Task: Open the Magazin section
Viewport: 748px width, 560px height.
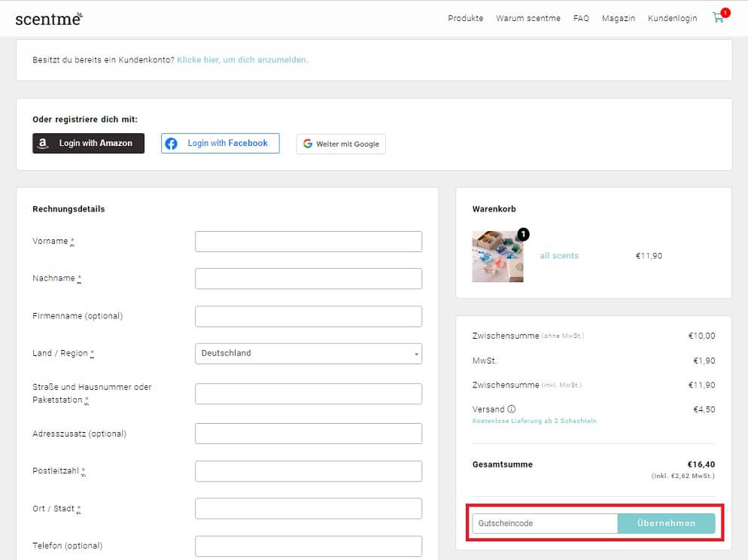Action: click(619, 18)
